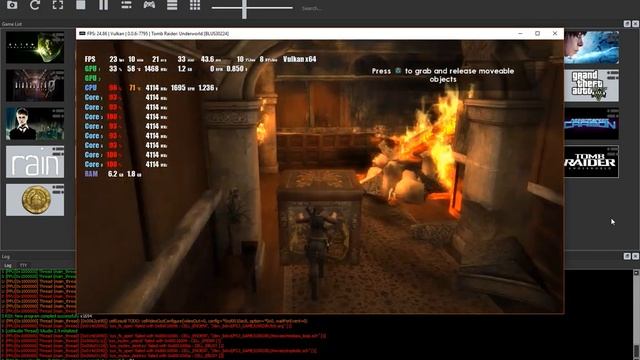Click the Log panel vertical scrollbar
The width and height of the screenshot is (640, 360).
tap(636, 314)
